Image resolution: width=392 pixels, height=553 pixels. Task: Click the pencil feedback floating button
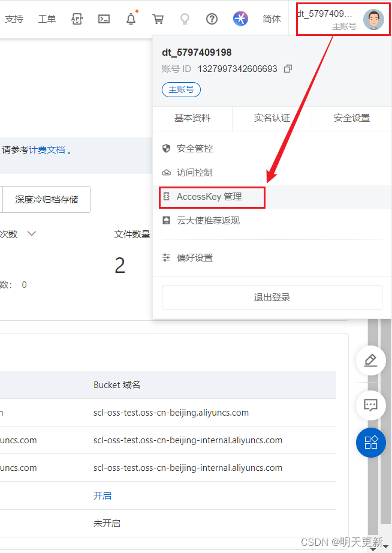[371, 360]
